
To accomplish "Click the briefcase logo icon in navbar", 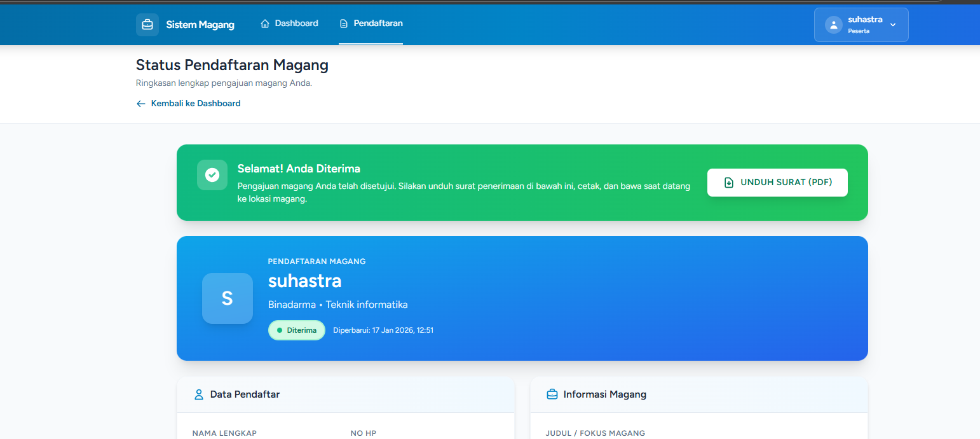I will click(147, 25).
